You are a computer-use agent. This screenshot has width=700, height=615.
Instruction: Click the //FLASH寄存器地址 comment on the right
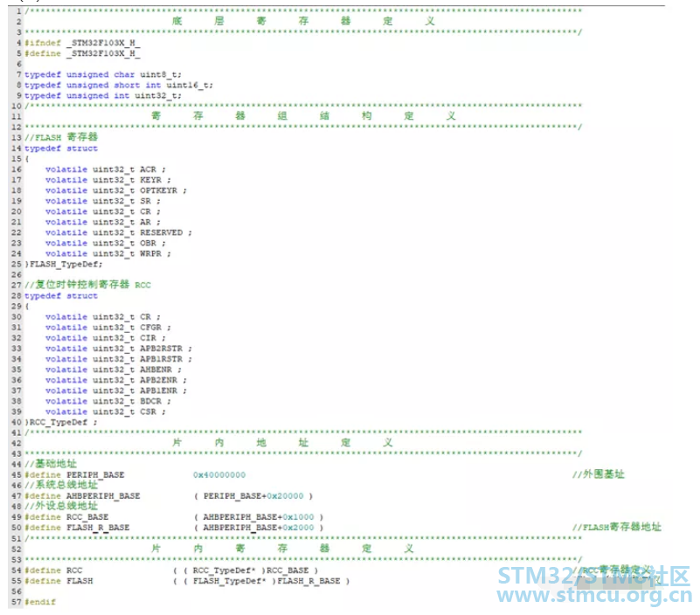point(616,528)
